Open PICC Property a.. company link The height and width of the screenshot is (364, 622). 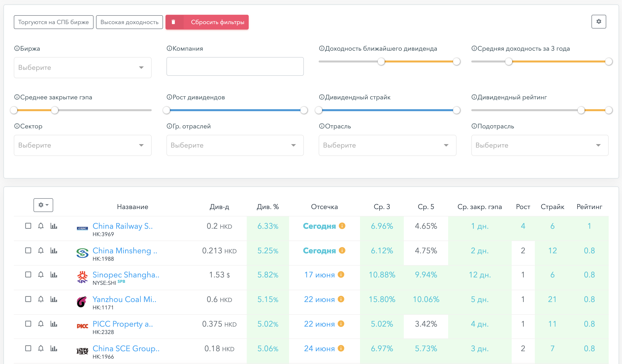click(123, 324)
